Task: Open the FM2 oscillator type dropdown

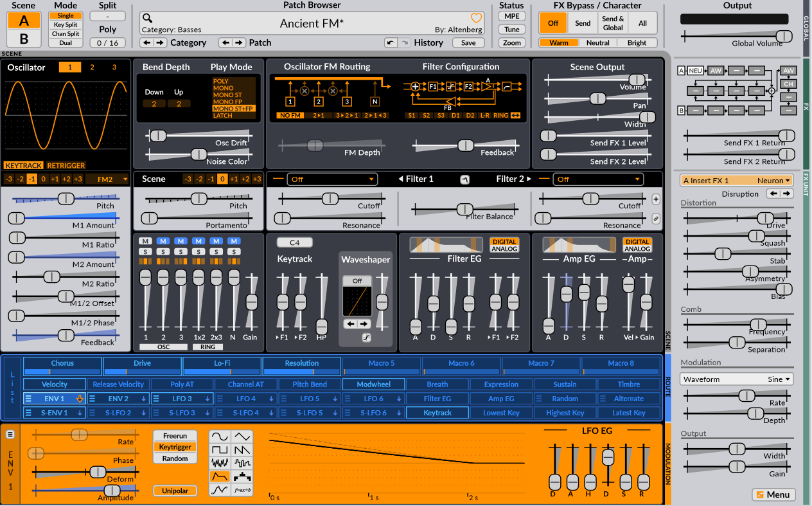Action: click(107, 179)
